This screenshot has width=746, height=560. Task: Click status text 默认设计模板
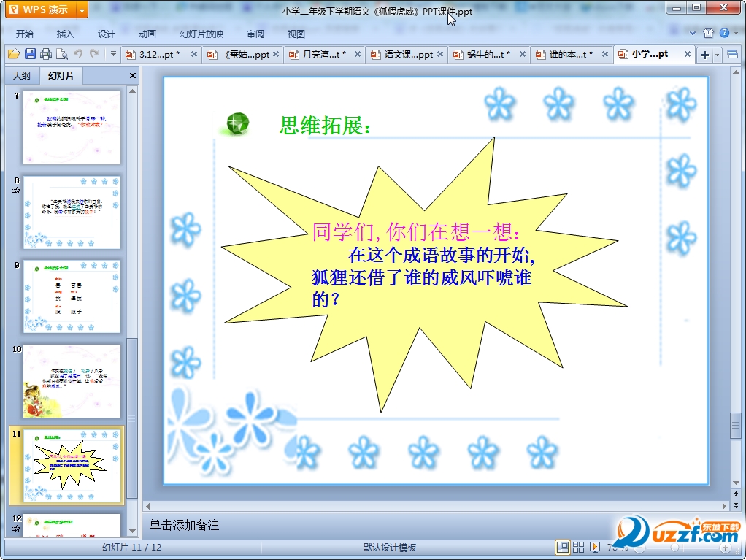click(390, 548)
